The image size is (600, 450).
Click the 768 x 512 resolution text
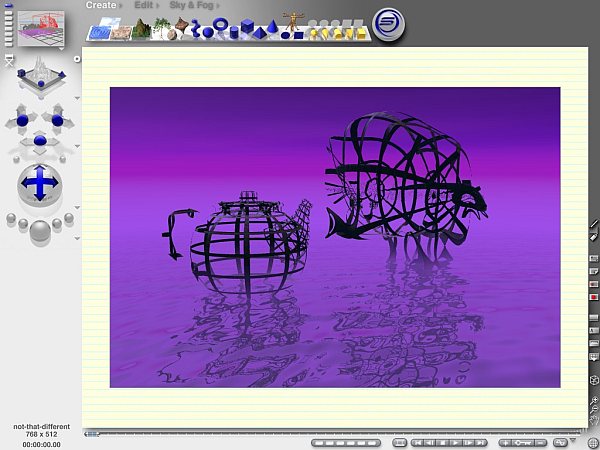click(41, 434)
